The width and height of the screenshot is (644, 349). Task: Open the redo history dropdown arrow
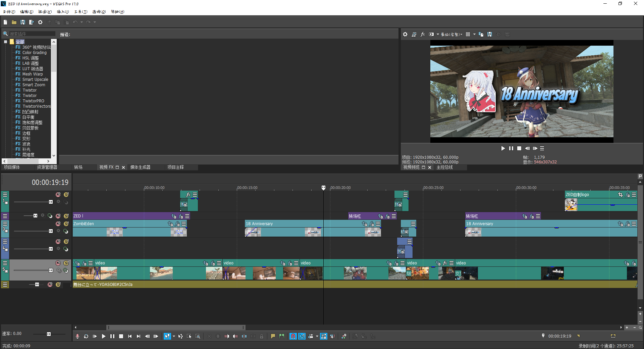click(95, 22)
